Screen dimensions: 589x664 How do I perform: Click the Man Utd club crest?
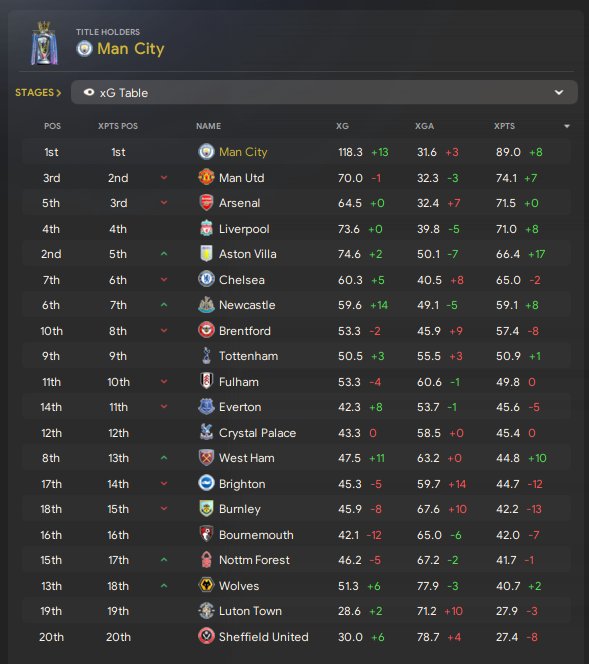tap(206, 177)
